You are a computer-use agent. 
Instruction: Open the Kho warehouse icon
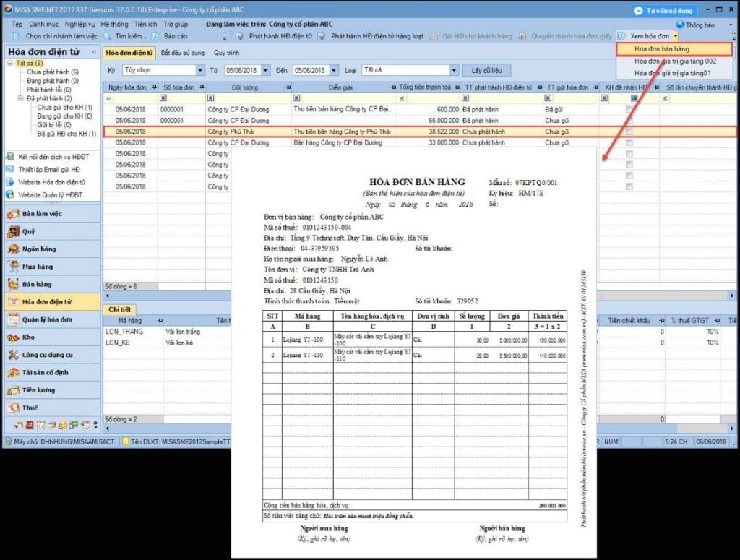pyautogui.click(x=13, y=337)
